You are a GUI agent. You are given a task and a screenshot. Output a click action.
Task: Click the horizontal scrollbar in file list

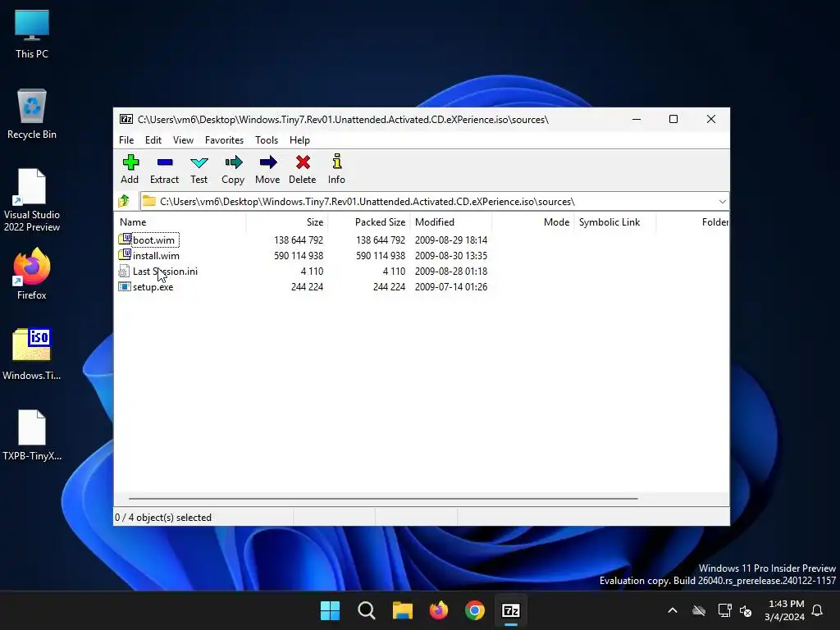pyautogui.click(x=383, y=498)
